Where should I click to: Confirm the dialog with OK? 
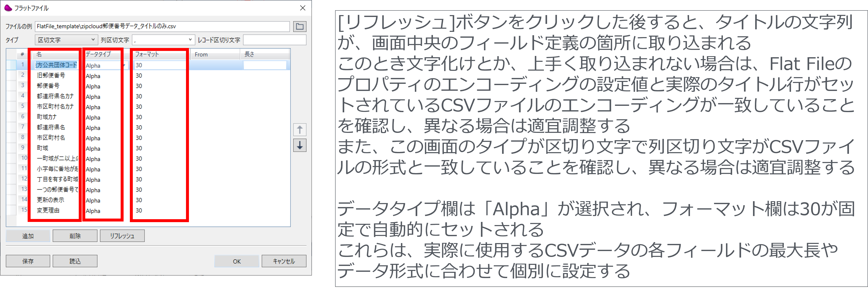pos(236,261)
